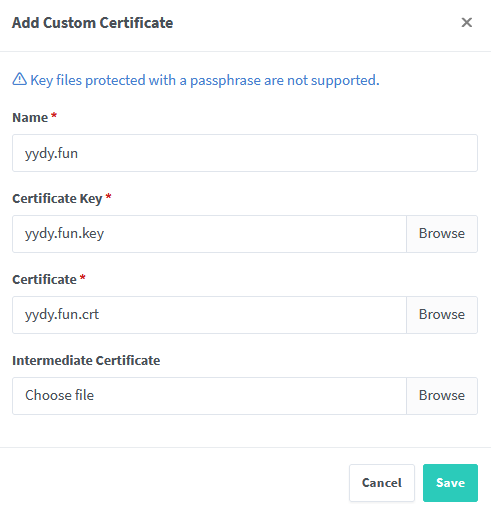
Task: Click the Name field label
Action: (x=30, y=118)
